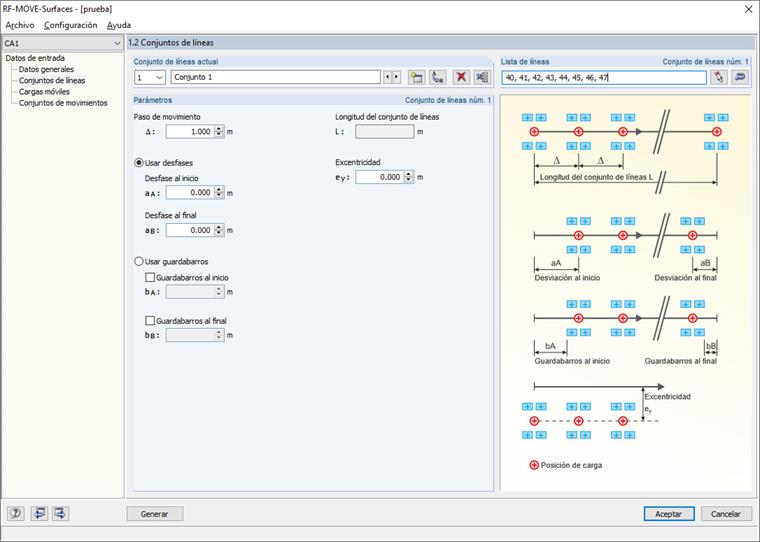Click the Excentricidad 0.000 field
This screenshot has height=542, width=760.
click(380, 177)
